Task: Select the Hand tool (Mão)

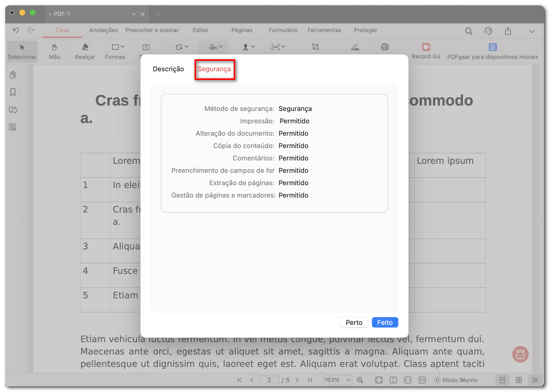Action: pyautogui.click(x=54, y=51)
